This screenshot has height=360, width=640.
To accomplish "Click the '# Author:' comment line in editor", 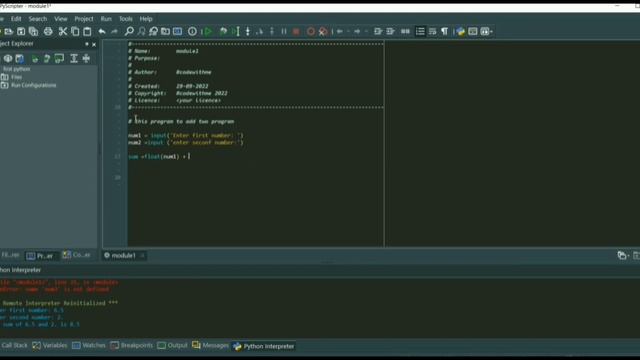I will 170,72.
